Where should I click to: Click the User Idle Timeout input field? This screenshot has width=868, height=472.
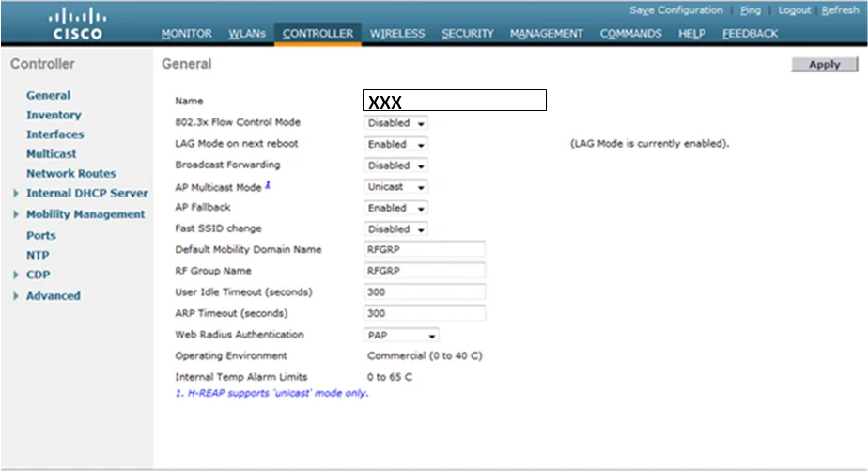[x=425, y=292]
